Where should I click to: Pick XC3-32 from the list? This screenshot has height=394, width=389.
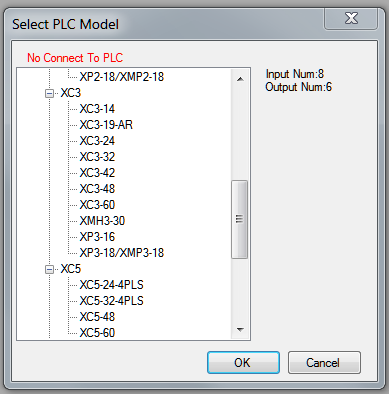tap(97, 157)
